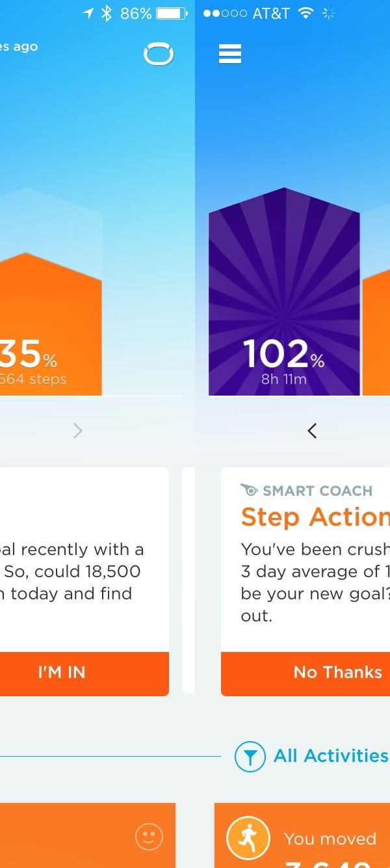Tap the UP band sync icon
This screenshot has width=390, height=868.
point(159,55)
